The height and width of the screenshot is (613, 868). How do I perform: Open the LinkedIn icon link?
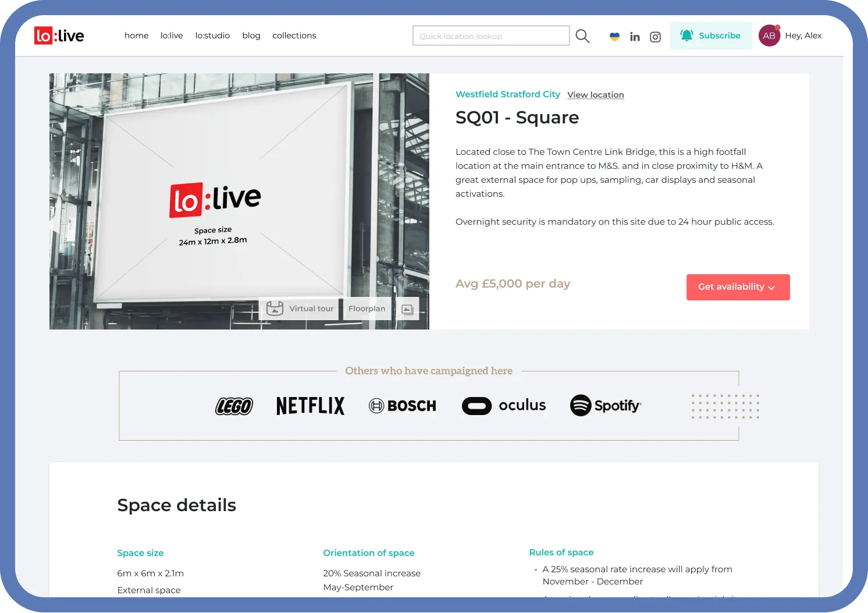635,37
